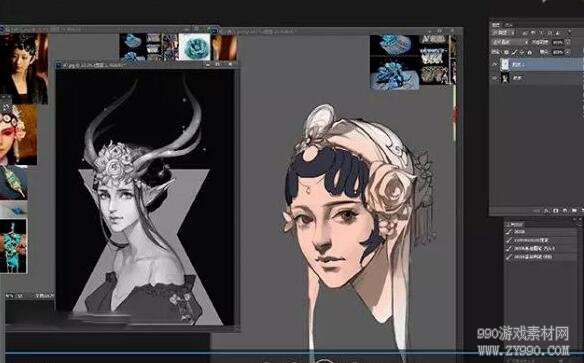
Task: Select the second brush preset in the list
Action: pos(541,240)
